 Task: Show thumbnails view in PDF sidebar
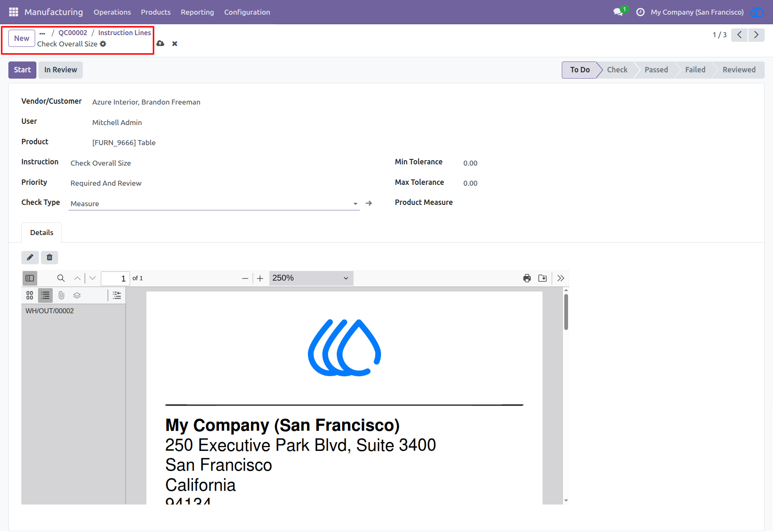[30, 295]
